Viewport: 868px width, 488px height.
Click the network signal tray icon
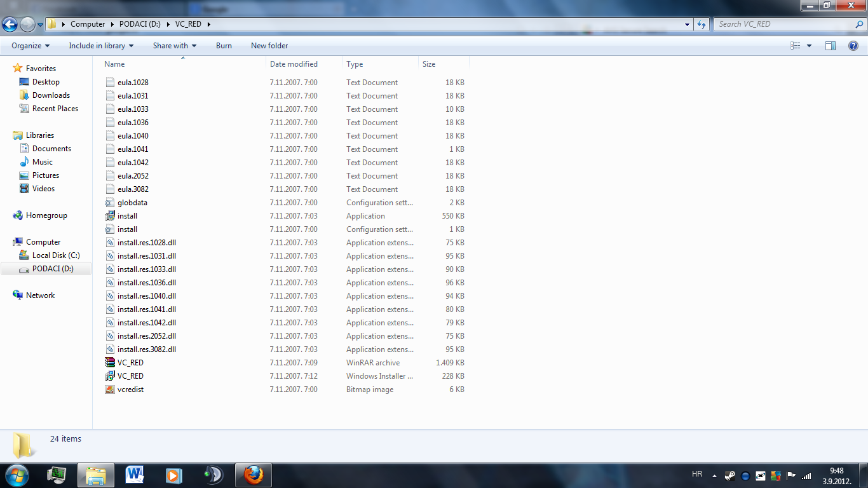(x=806, y=475)
